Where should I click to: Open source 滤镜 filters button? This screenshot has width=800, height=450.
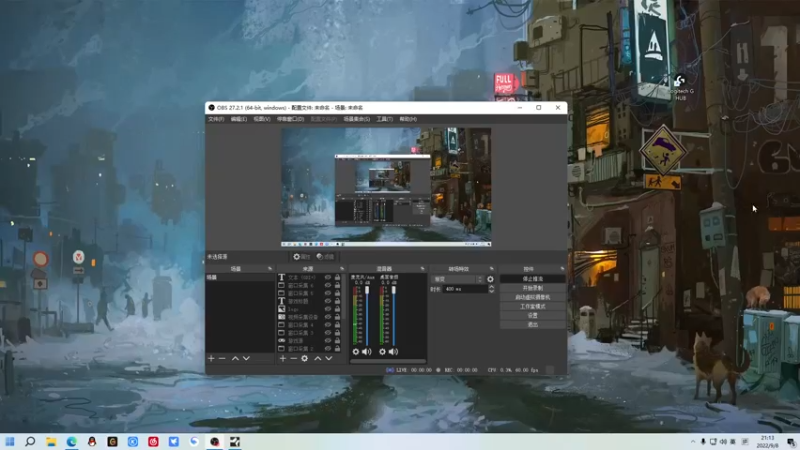pyautogui.click(x=325, y=257)
